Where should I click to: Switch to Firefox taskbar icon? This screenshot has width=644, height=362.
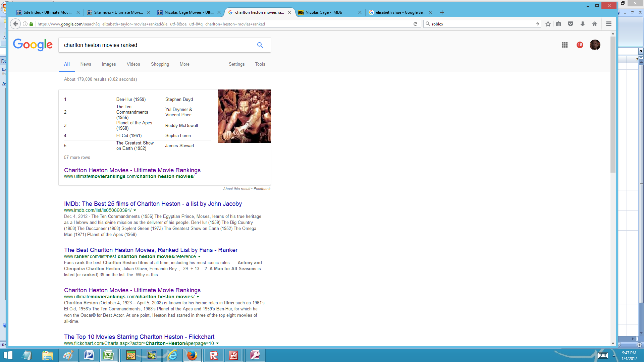coord(192,355)
